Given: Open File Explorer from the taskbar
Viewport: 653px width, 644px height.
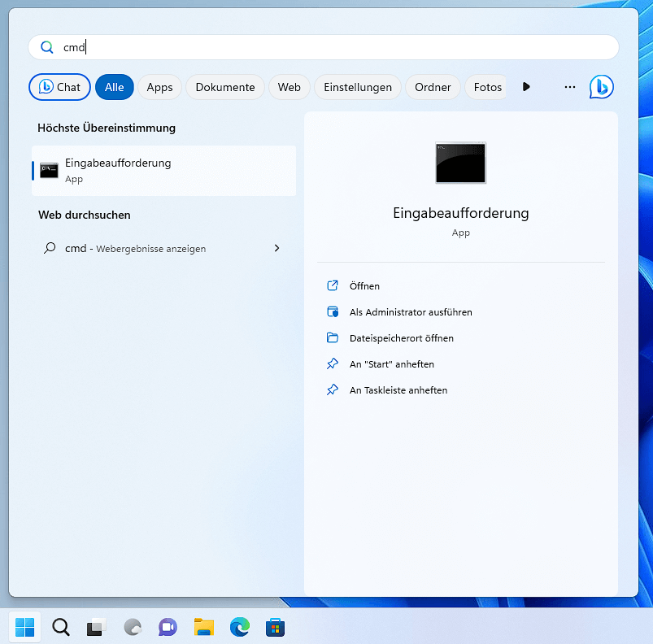Looking at the screenshot, I should [x=203, y=627].
